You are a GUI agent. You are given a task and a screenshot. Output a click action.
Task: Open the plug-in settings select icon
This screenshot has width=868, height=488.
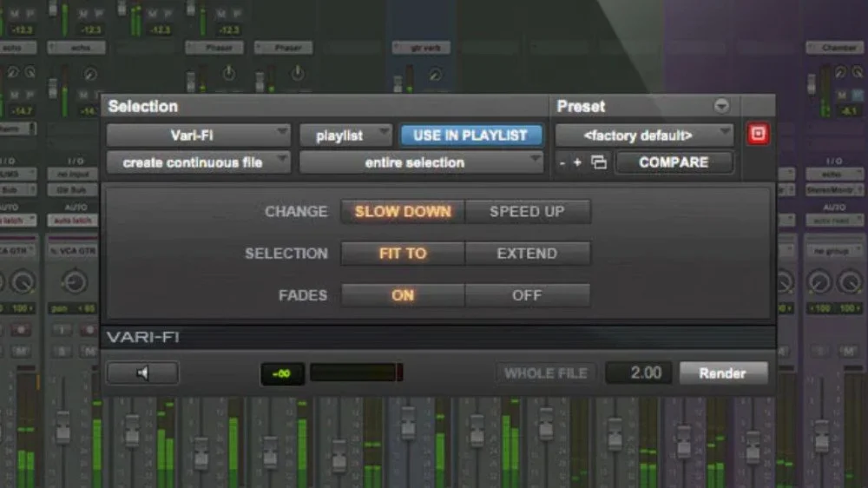pos(598,162)
